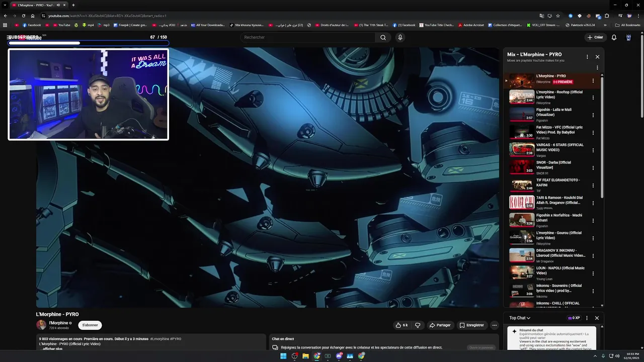This screenshot has height=362, width=644.
Task: Start voice search with the microphone icon
Action: (x=400, y=37)
